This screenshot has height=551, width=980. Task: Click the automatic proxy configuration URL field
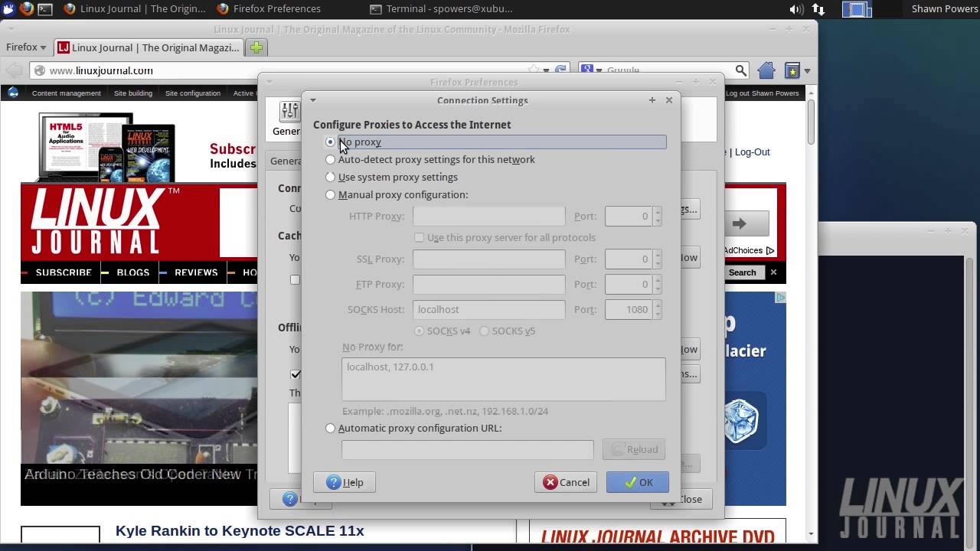(467, 449)
